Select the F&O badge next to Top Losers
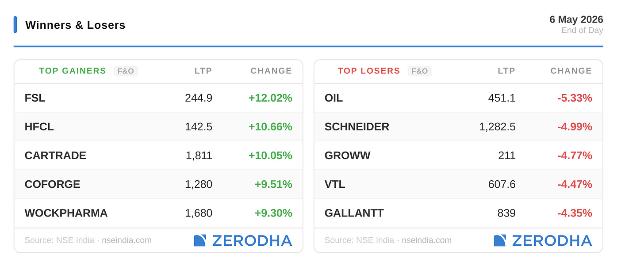 click(419, 71)
